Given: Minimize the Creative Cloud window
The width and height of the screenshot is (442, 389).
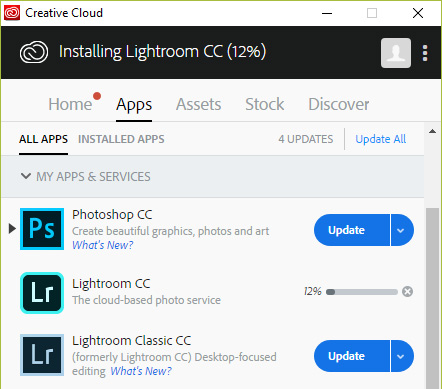Looking at the screenshot, I should tap(327, 13).
